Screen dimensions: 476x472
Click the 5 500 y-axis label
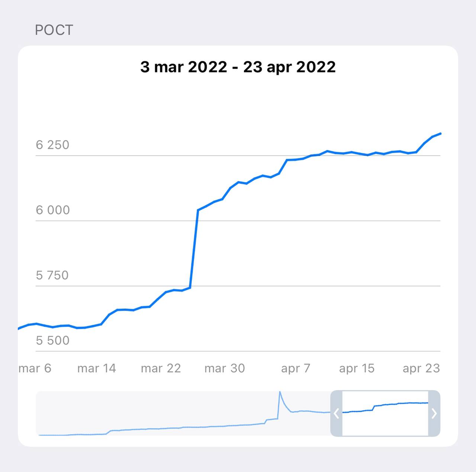pos(52,340)
